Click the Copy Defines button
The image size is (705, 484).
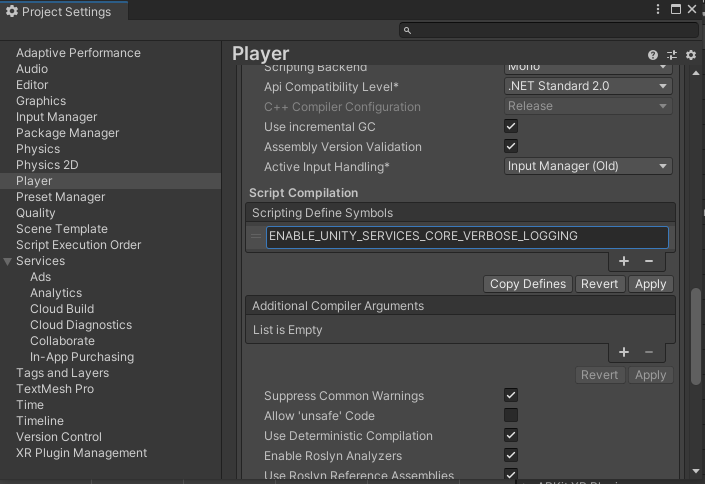(x=528, y=284)
